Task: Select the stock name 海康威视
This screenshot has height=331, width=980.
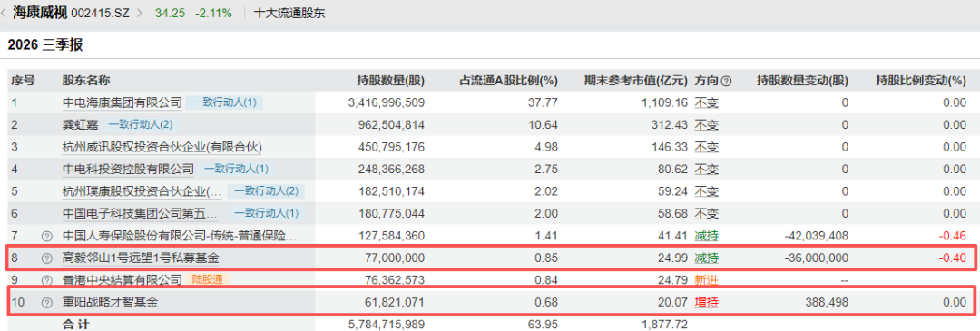Action: 40,13
